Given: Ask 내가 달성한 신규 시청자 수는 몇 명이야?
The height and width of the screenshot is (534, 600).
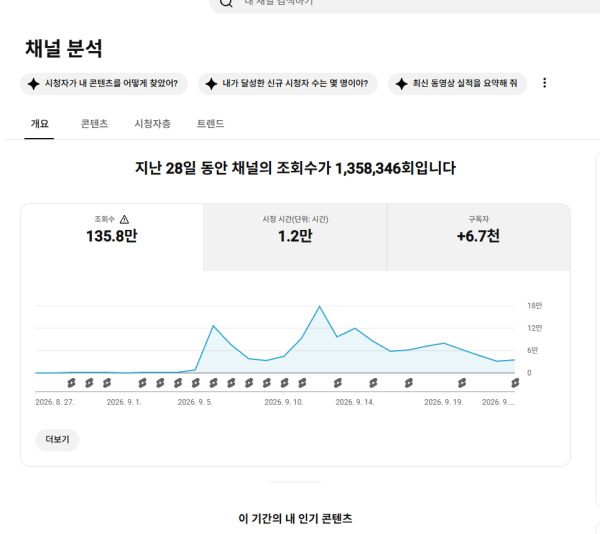Looking at the screenshot, I should click(288, 83).
